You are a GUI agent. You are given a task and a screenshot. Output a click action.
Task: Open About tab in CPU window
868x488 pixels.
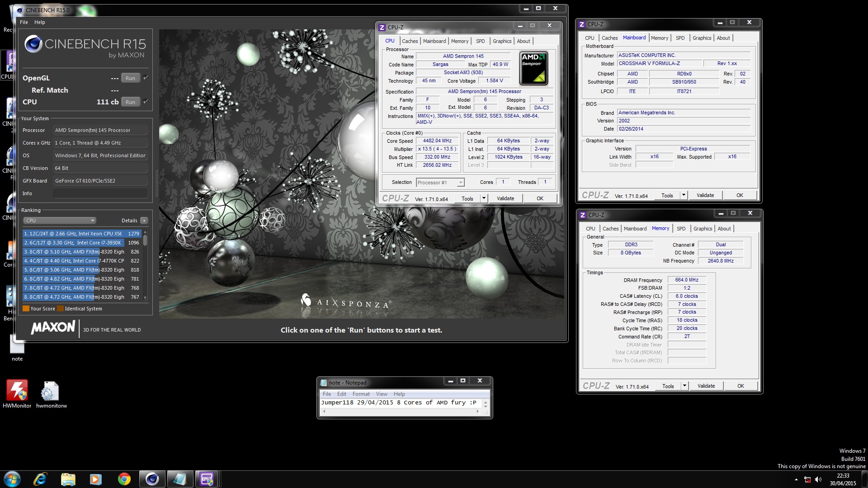(524, 41)
